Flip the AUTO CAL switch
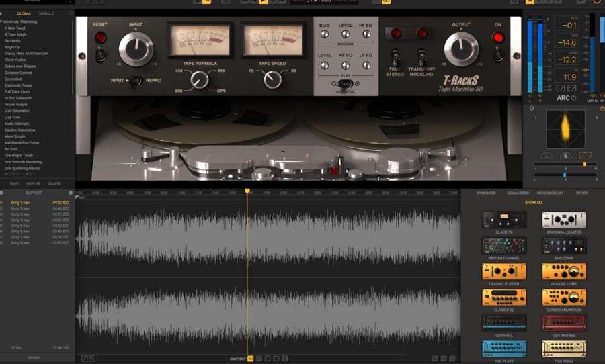This screenshot has height=364, width=605. (345, 84)
